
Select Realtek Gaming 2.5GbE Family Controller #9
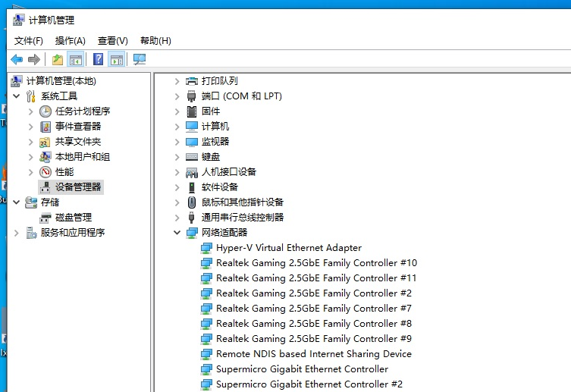coord(313,339)
